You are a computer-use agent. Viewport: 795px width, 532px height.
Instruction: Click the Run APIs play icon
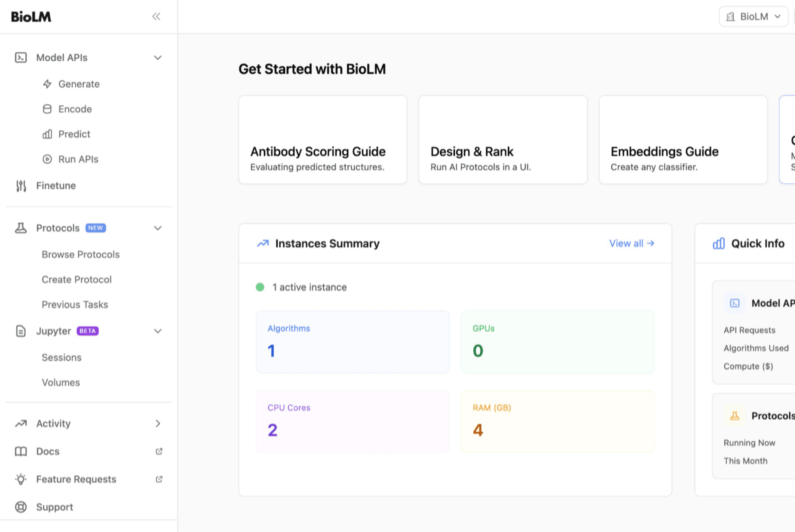[x=47, y=159]
